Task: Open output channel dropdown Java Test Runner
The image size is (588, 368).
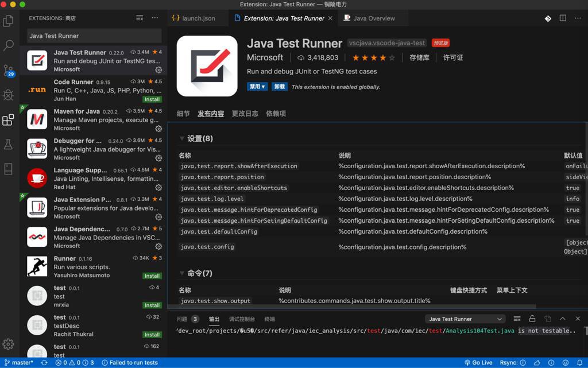Action: click(x=465, y=319)
